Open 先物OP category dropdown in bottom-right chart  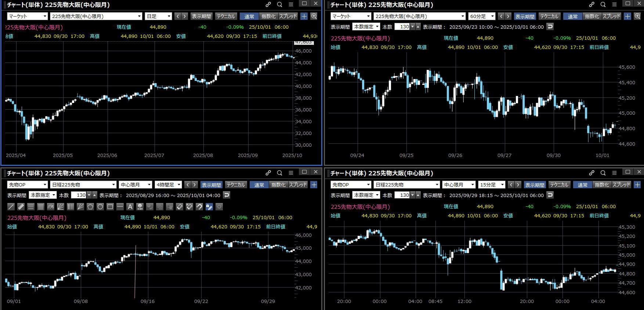[x=351, y=185]
